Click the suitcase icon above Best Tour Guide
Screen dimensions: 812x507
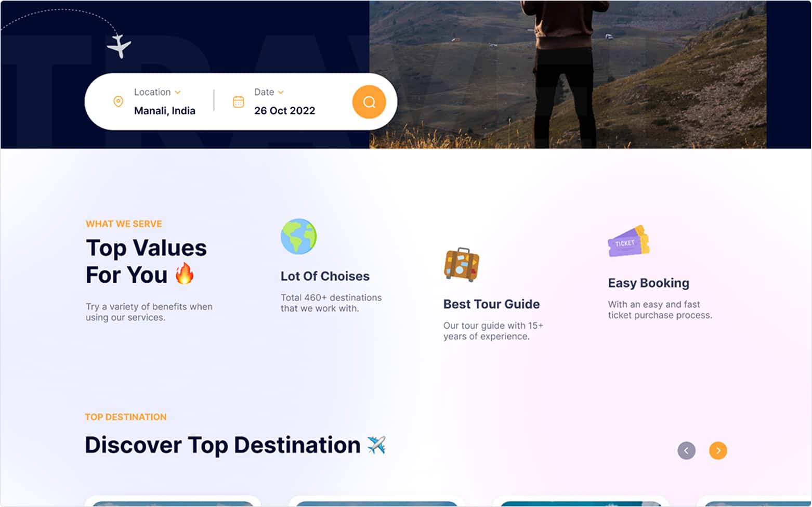[x=462, y=265]
